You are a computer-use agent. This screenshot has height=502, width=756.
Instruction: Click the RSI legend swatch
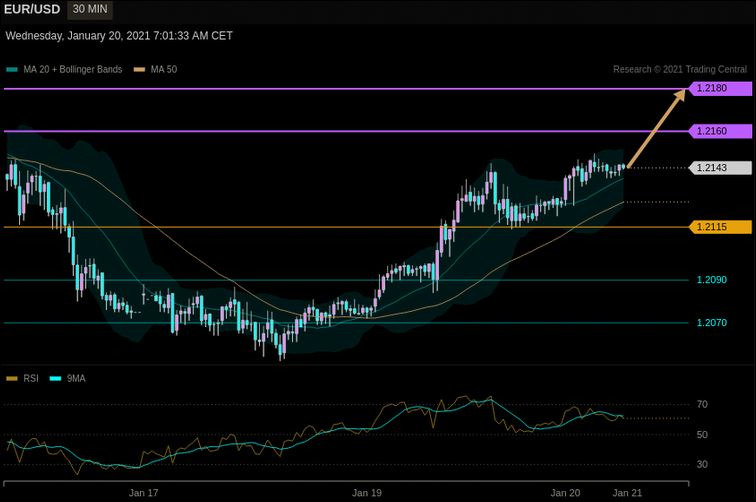12,379
